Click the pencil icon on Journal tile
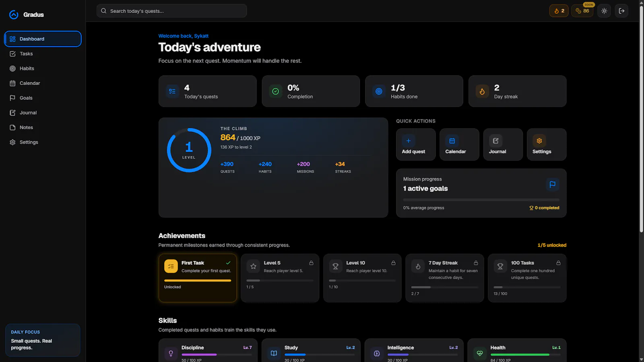 (495, 141)
